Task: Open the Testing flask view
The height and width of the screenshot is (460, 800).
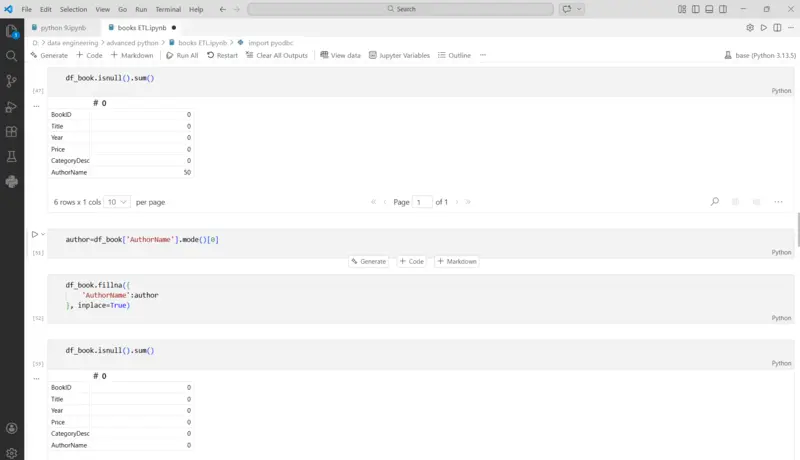Action: pos(11,157)
